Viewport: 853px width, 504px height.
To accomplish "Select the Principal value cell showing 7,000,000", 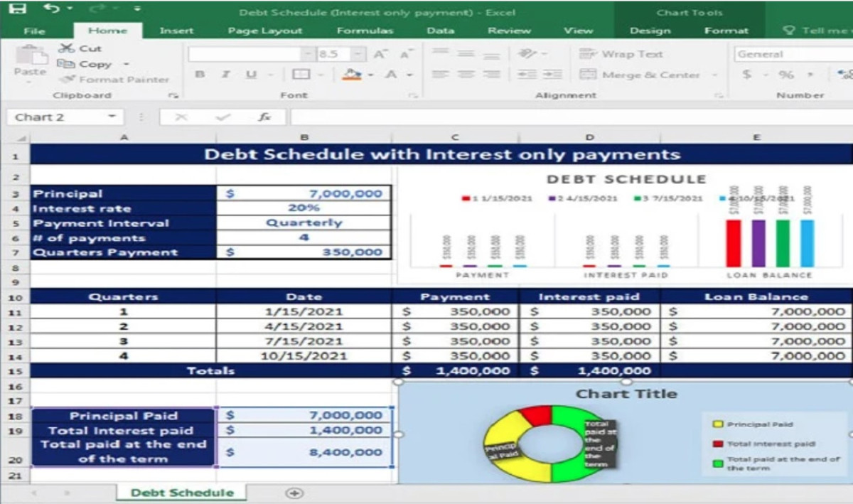I will pos(304,193).
